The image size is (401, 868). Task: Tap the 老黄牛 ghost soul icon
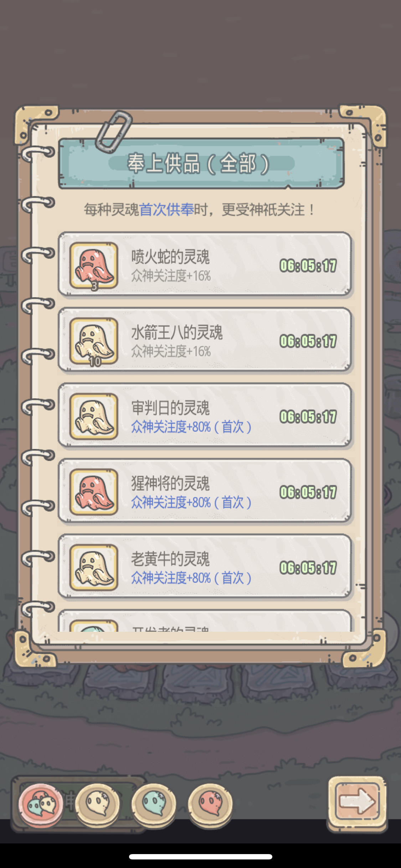click(94, 568)
